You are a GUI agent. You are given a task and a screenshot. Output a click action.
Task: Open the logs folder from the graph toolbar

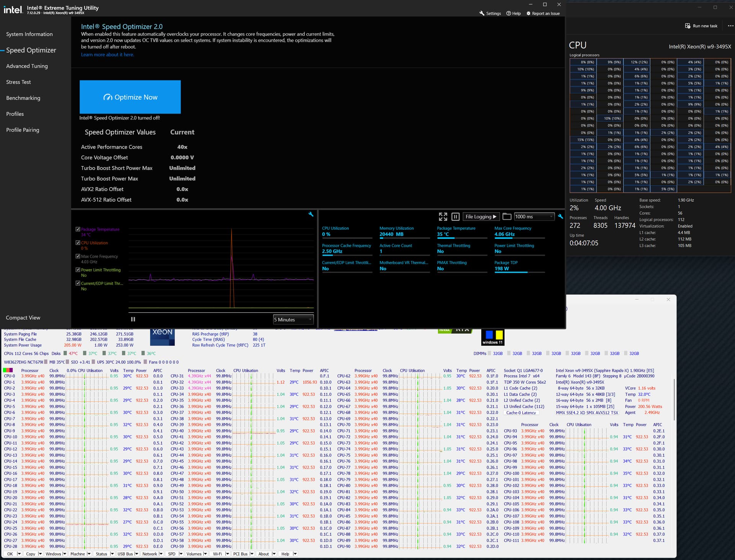[x=507, y=217]
